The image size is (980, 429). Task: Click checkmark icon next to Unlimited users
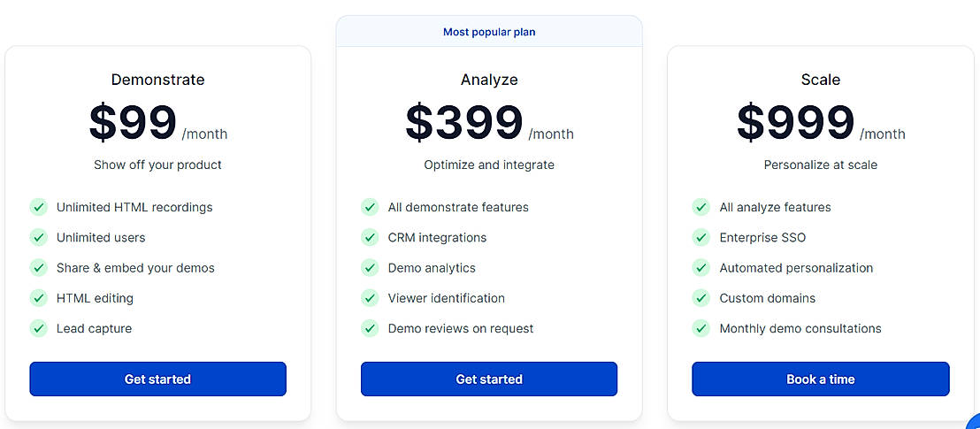[39, 237]
